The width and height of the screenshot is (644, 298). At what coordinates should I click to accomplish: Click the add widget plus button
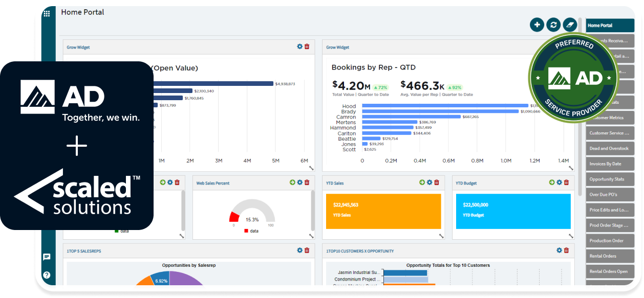[536, 25]
